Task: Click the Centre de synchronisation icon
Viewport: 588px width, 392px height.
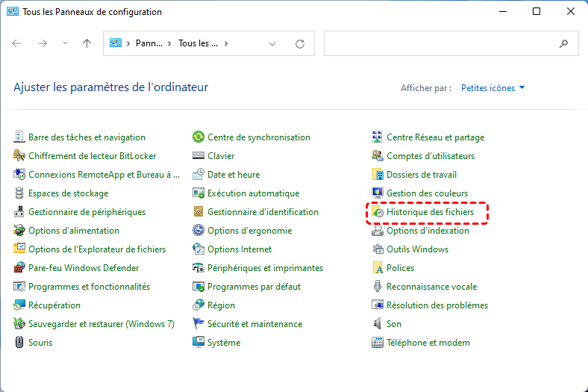Action: click(198, 137)
